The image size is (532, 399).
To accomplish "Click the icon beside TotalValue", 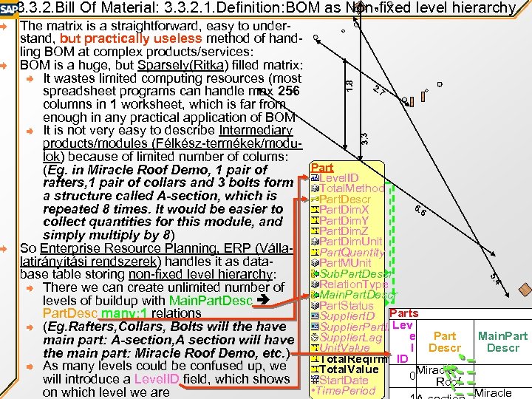I will coord(315,369).
